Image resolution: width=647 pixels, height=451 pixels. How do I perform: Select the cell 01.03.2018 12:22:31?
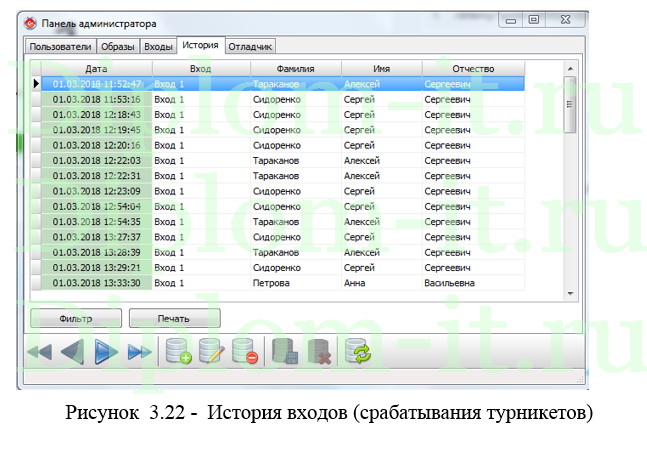(x=97, y=176)
